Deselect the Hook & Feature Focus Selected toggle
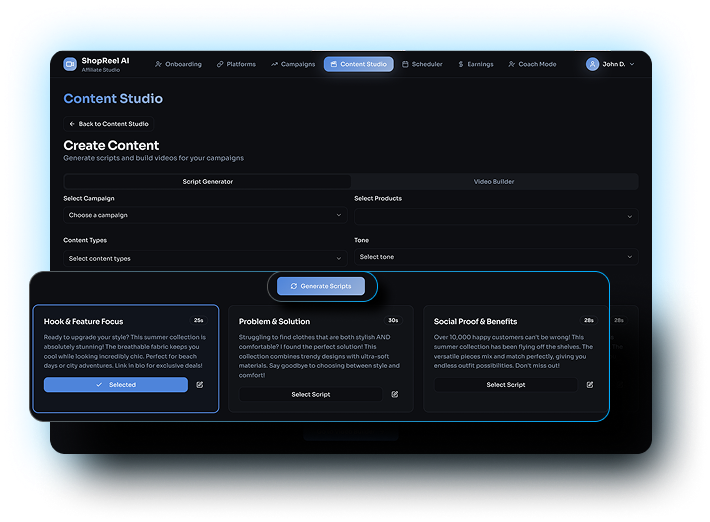 (116, 384)
